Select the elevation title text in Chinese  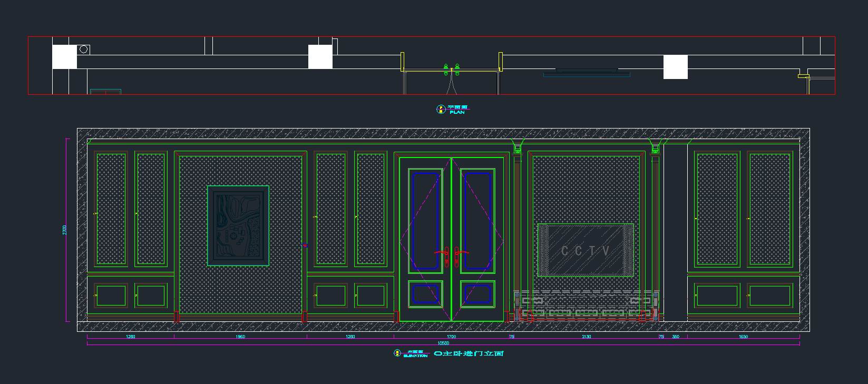tap(469, 353)
